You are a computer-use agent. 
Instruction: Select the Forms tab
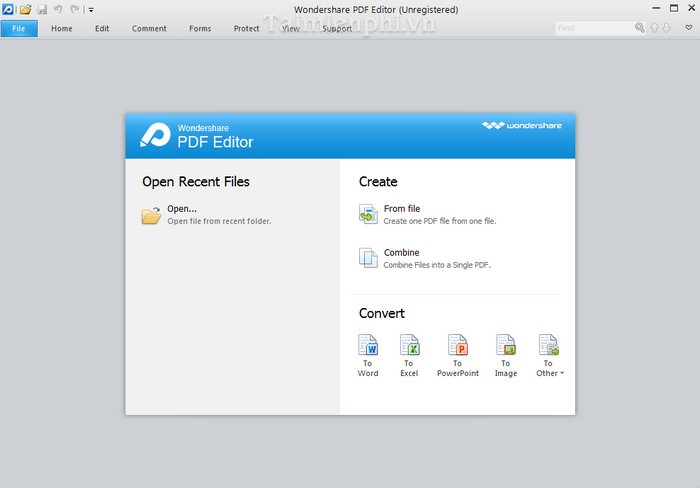(x=200, y=29)
